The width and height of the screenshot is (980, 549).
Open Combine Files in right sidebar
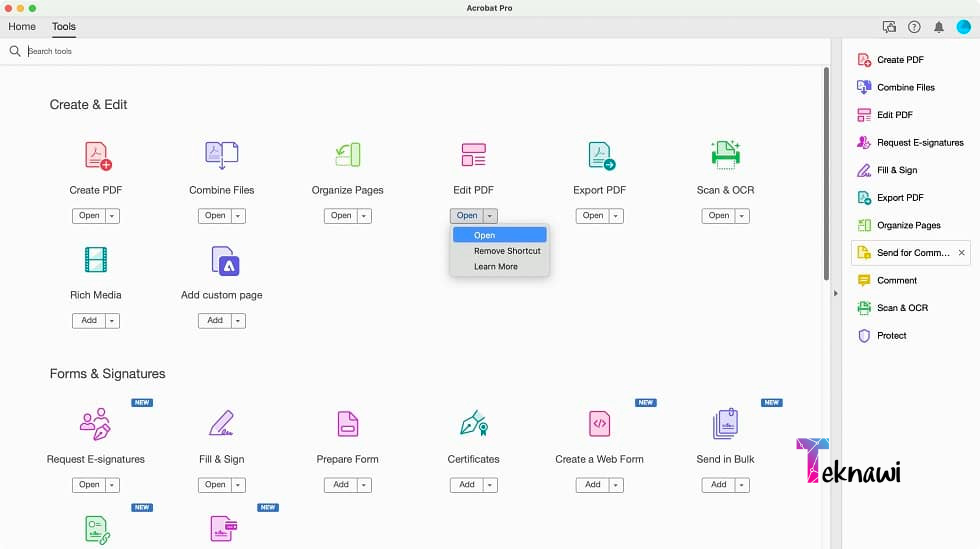point(896,88)
